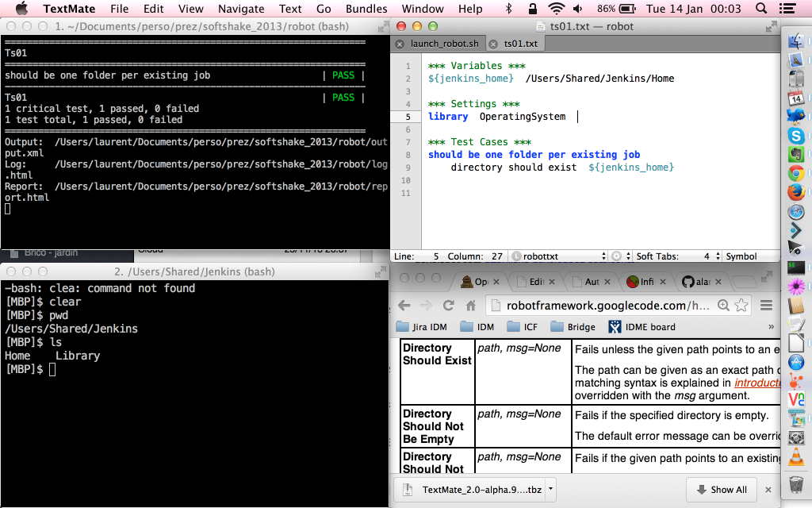Click line number 9 in the TextMate gutter

point(408,167)
